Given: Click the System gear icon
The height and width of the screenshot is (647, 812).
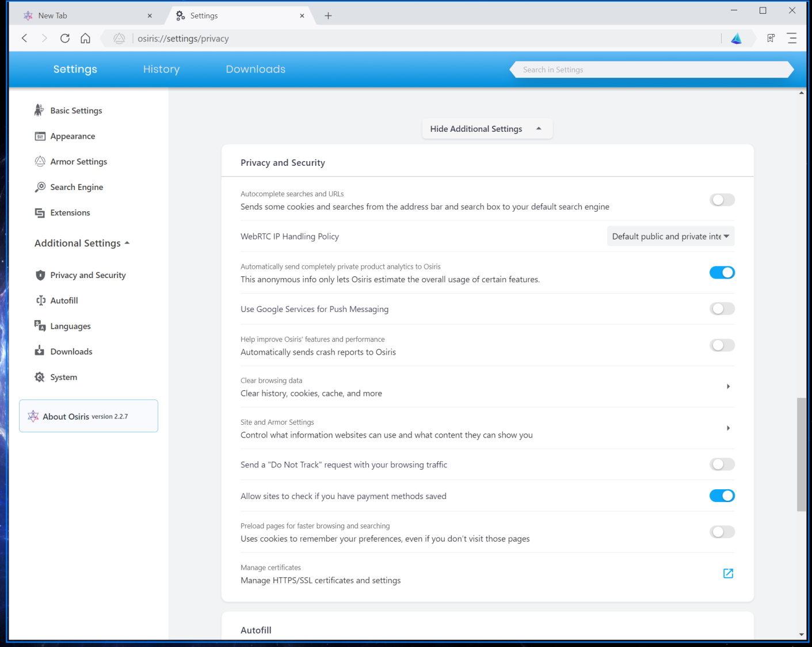Looking at the screenshot, I should [x=39, y=377].
